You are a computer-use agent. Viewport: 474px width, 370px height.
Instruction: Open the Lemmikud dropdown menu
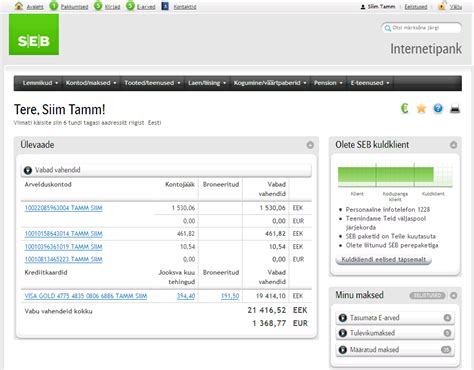click(x=40, y=83)
